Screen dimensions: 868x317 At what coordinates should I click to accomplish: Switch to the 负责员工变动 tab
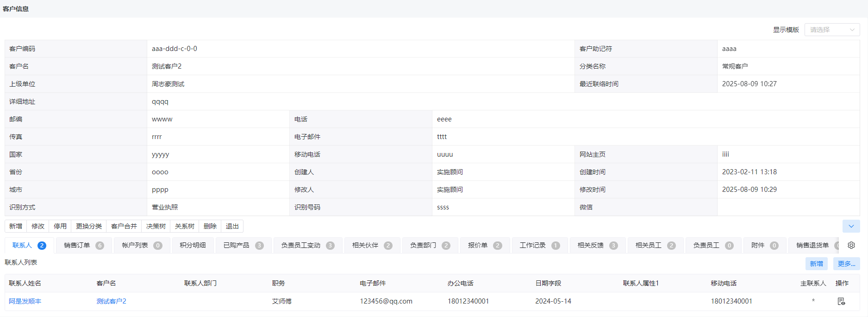tap(308, 245)
